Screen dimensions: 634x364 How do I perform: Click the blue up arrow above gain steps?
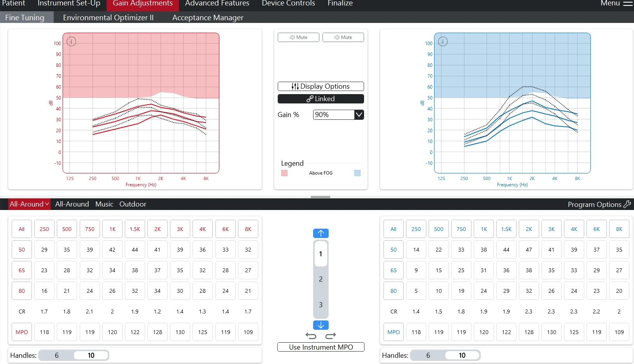[321, 233]
